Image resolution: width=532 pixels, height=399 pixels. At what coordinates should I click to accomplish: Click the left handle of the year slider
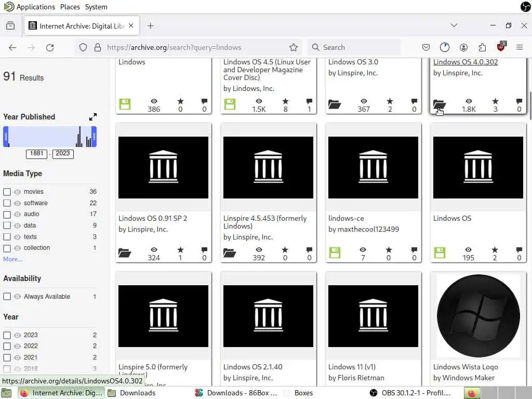(6, 137)
